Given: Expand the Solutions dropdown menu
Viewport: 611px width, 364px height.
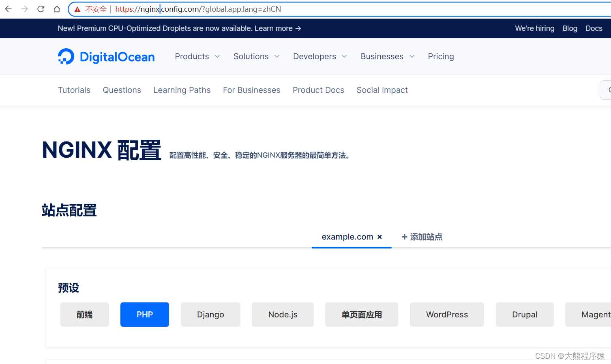Looking at the screenshot, I should pos(257,56).
